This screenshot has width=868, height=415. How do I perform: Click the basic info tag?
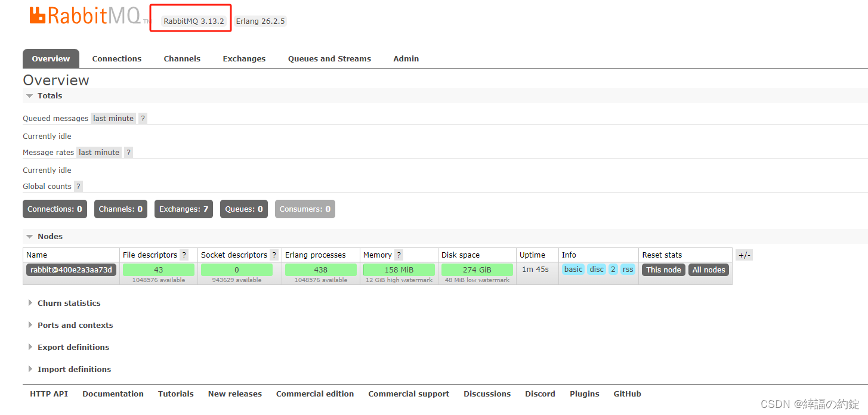click(x=573, y=270)
